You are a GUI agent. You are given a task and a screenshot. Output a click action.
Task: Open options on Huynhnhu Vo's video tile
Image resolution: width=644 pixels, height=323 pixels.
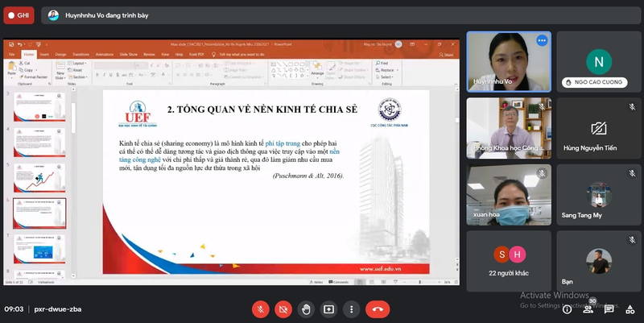coord(541,39)
